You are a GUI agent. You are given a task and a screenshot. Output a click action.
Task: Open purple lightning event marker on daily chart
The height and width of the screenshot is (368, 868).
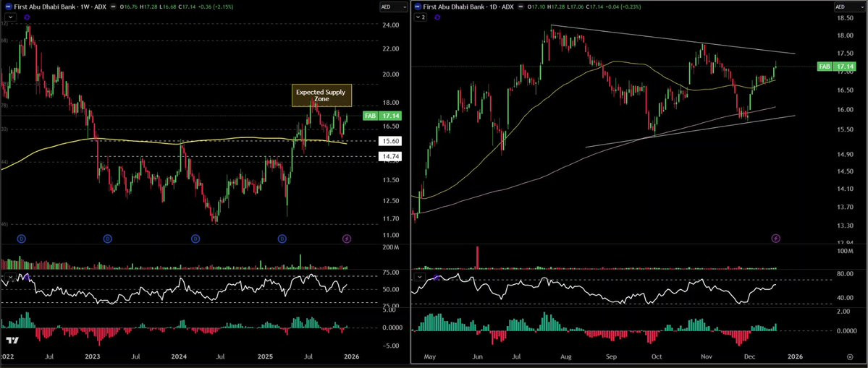coord(775,238)
